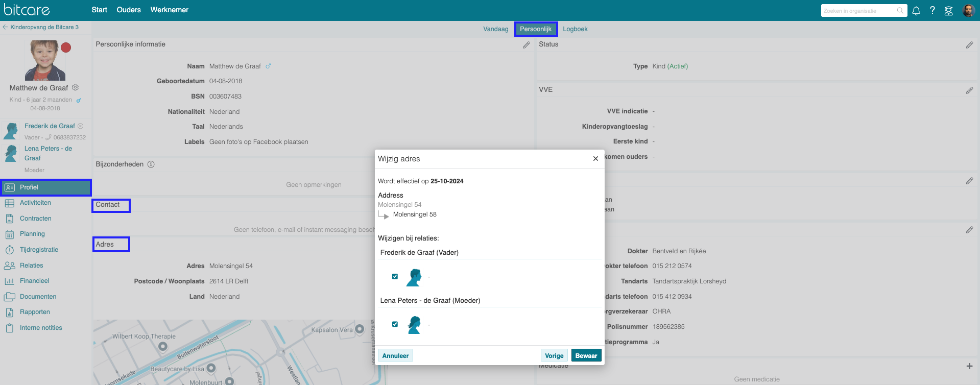Open the user avatar in top bar

[x=968, y=10]
